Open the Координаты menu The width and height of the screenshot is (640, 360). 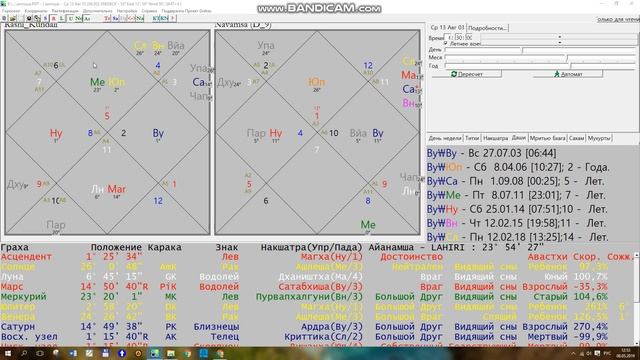click(36, 11)
